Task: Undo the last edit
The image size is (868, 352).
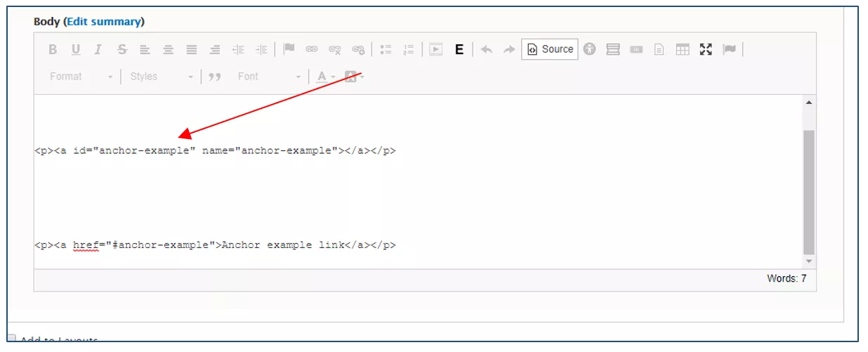Action: point(487,49)
